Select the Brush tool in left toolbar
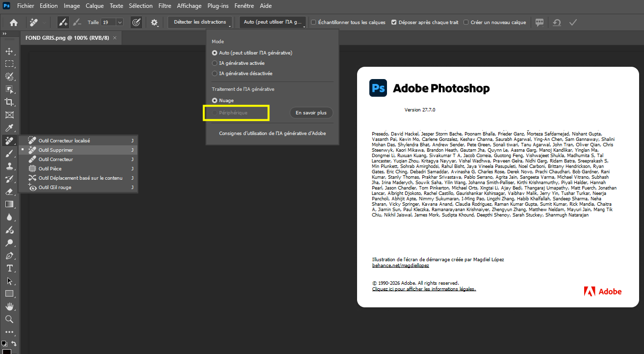Viewport: 644px width, 354px height. [x=9, y=154]
